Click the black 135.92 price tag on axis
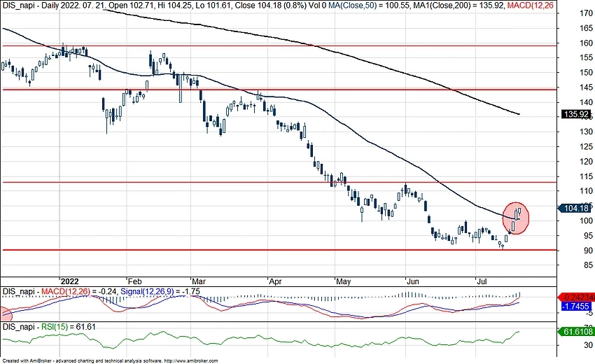 576,114
